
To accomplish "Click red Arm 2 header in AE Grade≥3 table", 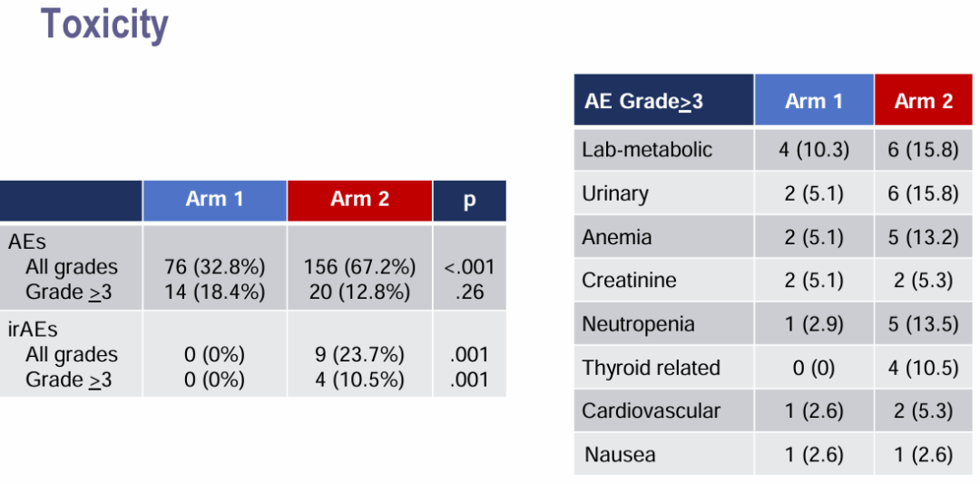I will [x=924, y=101].
